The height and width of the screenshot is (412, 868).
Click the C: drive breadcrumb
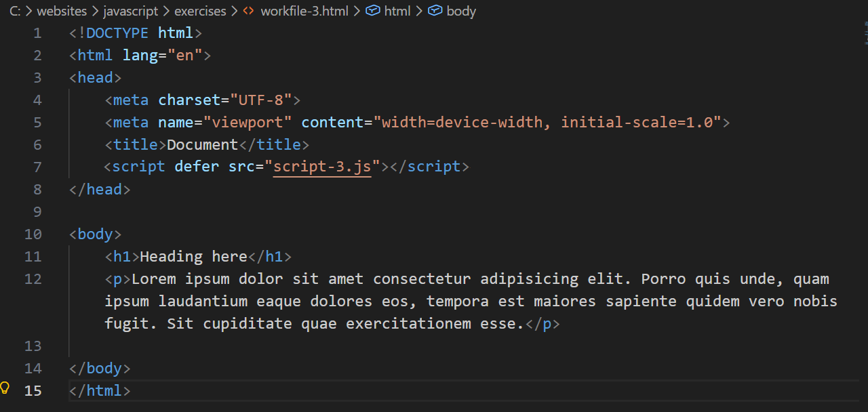(x=15, y=11)
